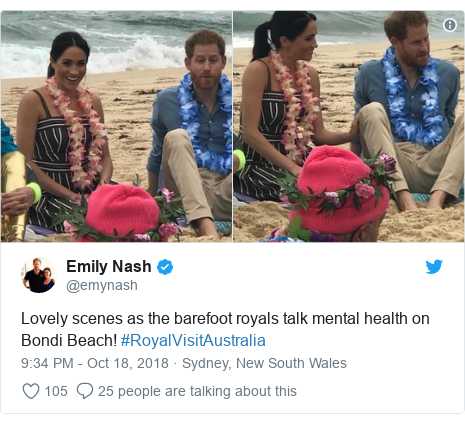Click the 9:34 PM - Oct 18, 2018 timestamp
The height and width of the screenshot is (424, 465).
(95, 363)
